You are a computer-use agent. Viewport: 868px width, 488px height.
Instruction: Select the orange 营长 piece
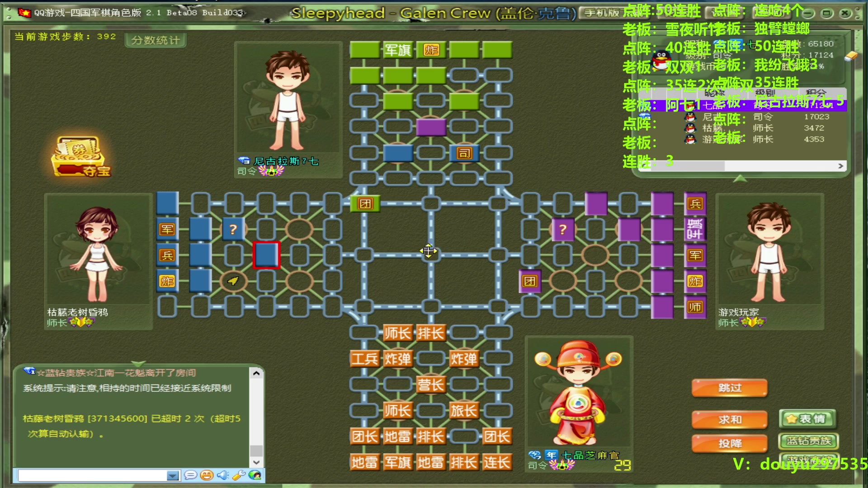click(x=431, y=385)
